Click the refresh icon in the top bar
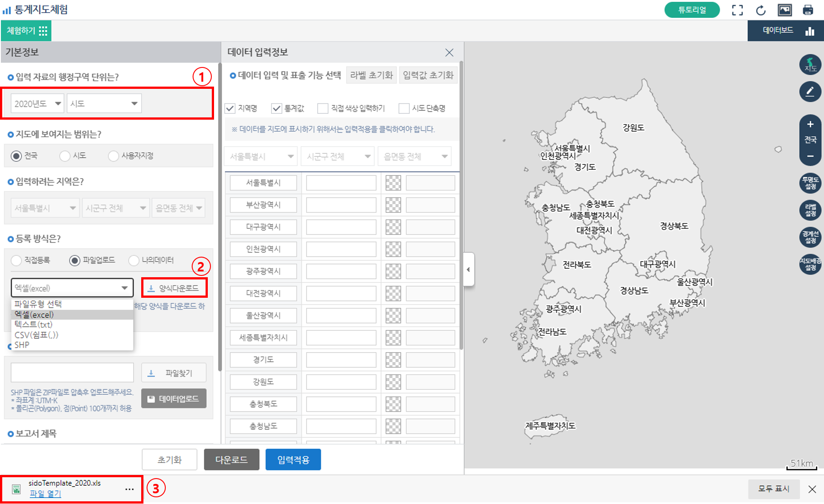The image size is (824, 504). click(x=761, y=9)
